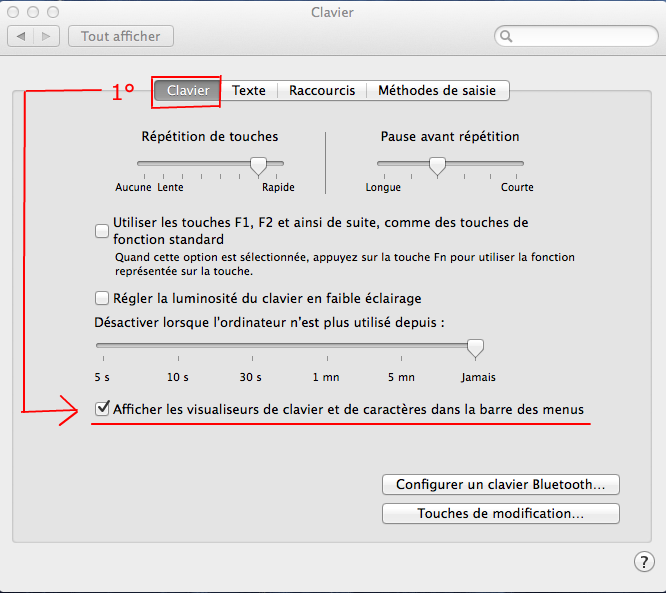Click the Tout afficher button
This screenshot has height=593, width=666.
click(121, 37)
